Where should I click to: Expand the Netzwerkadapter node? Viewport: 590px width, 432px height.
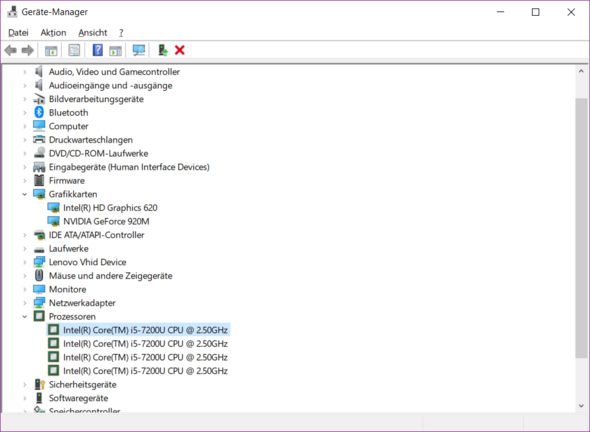(x=24, y=303)
